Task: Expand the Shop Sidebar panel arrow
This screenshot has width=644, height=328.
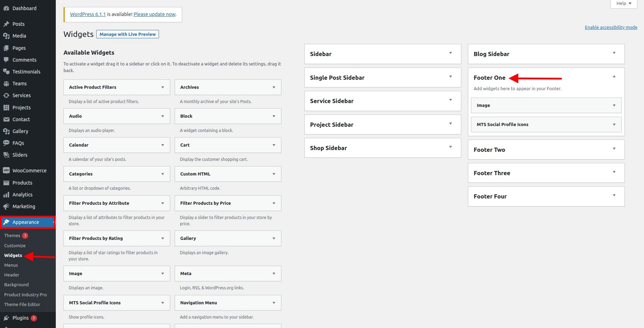Action: (450, 147)
